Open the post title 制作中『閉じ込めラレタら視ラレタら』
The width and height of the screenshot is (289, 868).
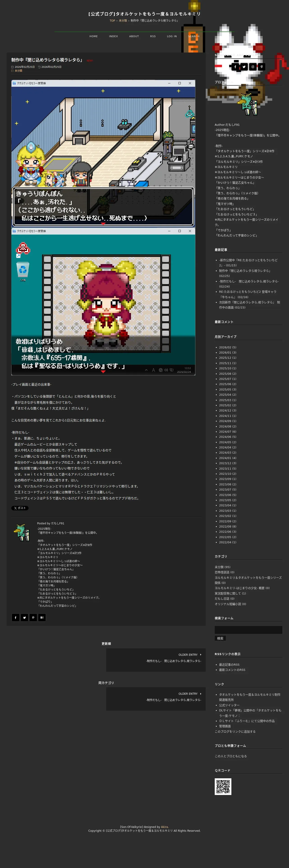47,60
